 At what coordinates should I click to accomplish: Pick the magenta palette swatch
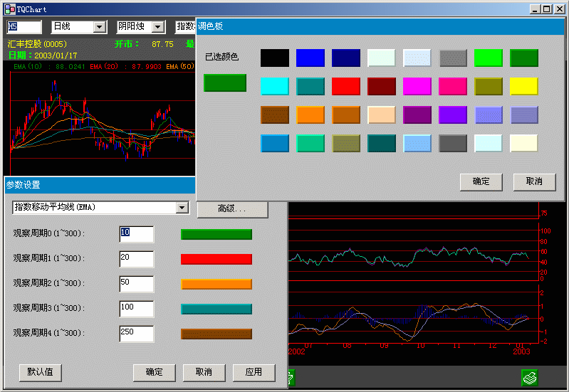[x=417, y=86]
